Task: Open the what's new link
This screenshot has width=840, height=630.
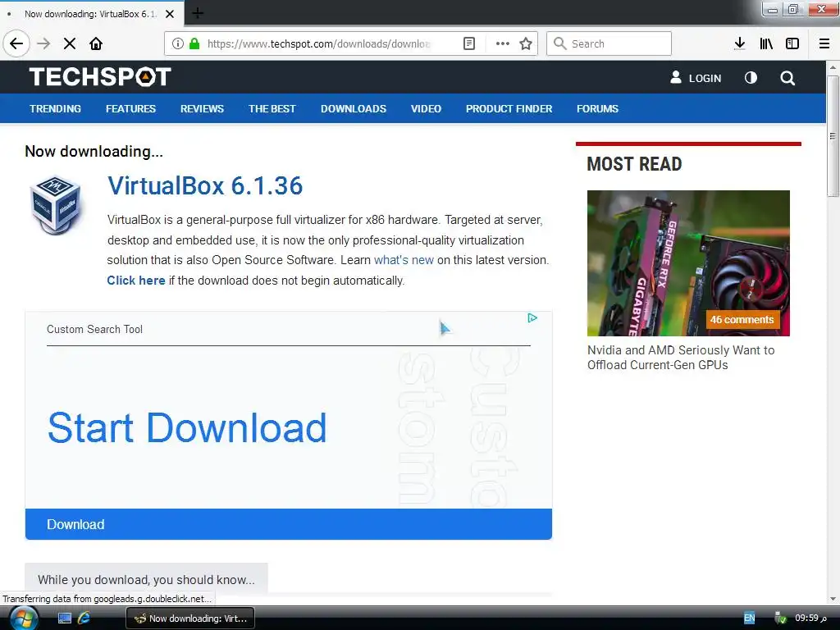Action: [x=404, y=260]
